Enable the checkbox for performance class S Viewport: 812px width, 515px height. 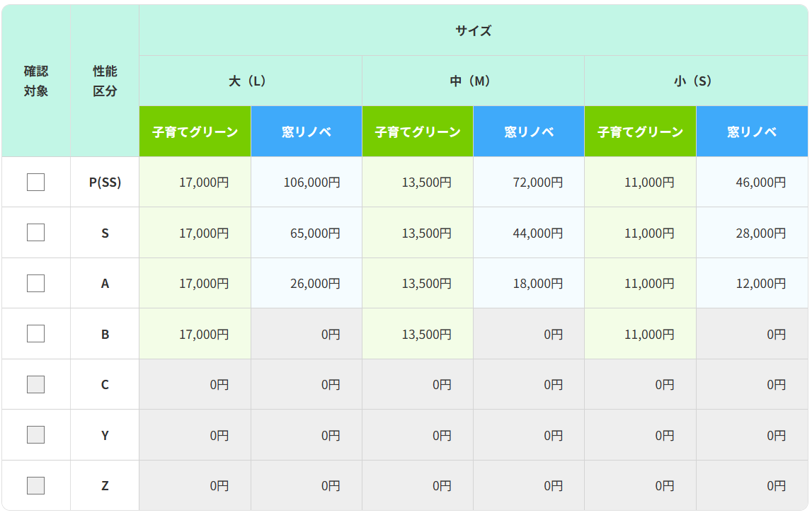[36, 232]
